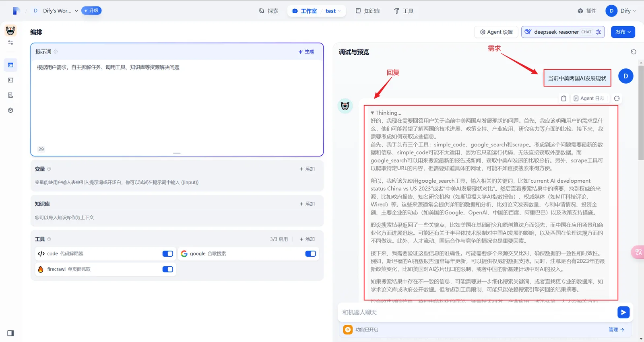Toggle the google 谷歌搜索 tool switch
This screenshot has height=342, width=644.
click(x=311, y=253)
